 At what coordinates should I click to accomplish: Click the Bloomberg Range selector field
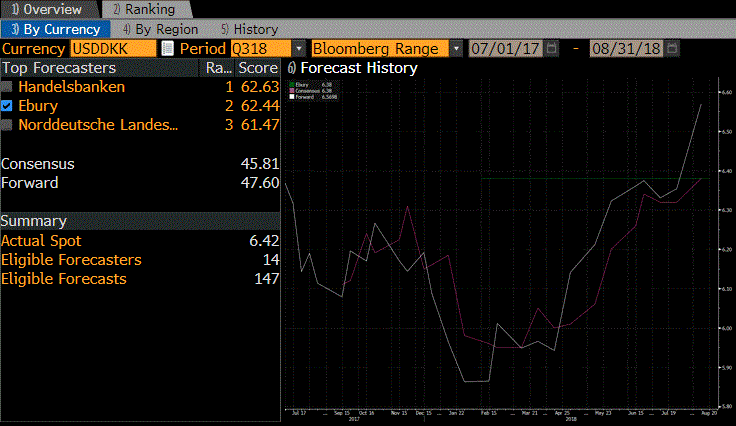tap(380, 48)
